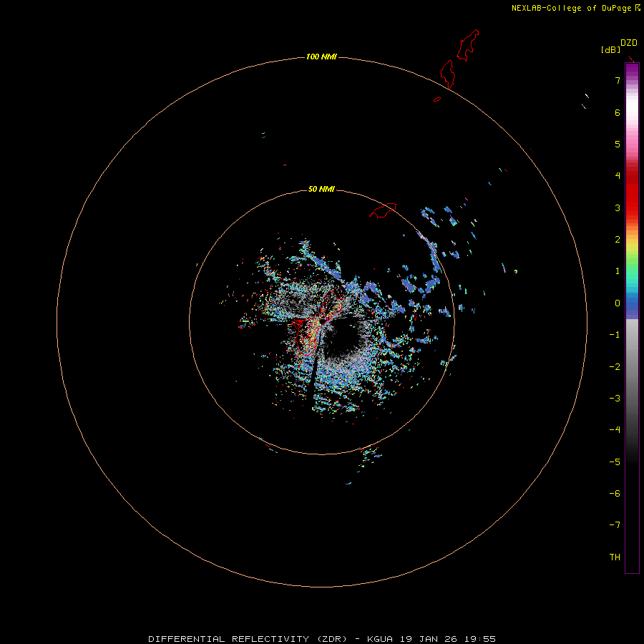Pick the purple top segment of color bar
The width and height of the screenshot is (644, 644).
(632, 70)
